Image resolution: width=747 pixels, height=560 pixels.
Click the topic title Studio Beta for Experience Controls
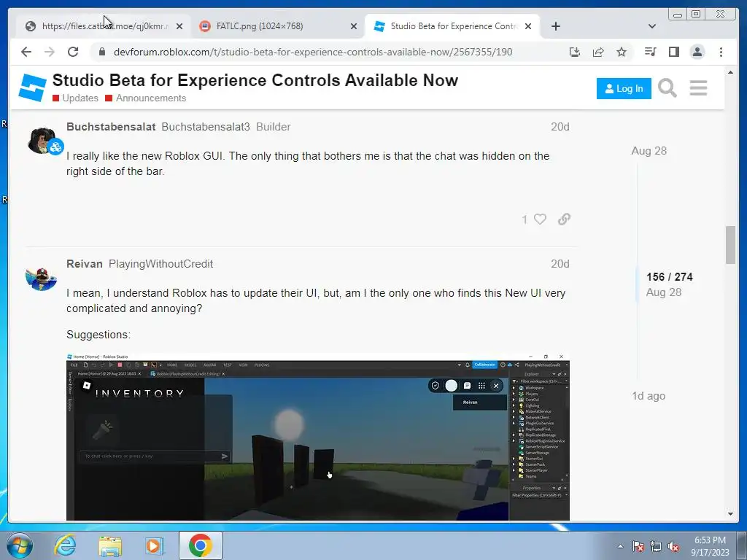255,80
